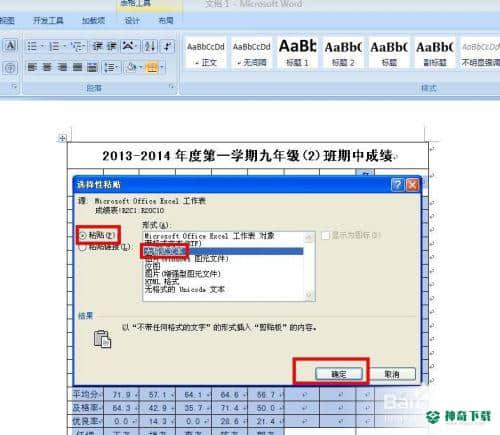The width and height of the screenshot is (500, 435).
Task: Click the bullet list icon
Action: coord(32,46)
